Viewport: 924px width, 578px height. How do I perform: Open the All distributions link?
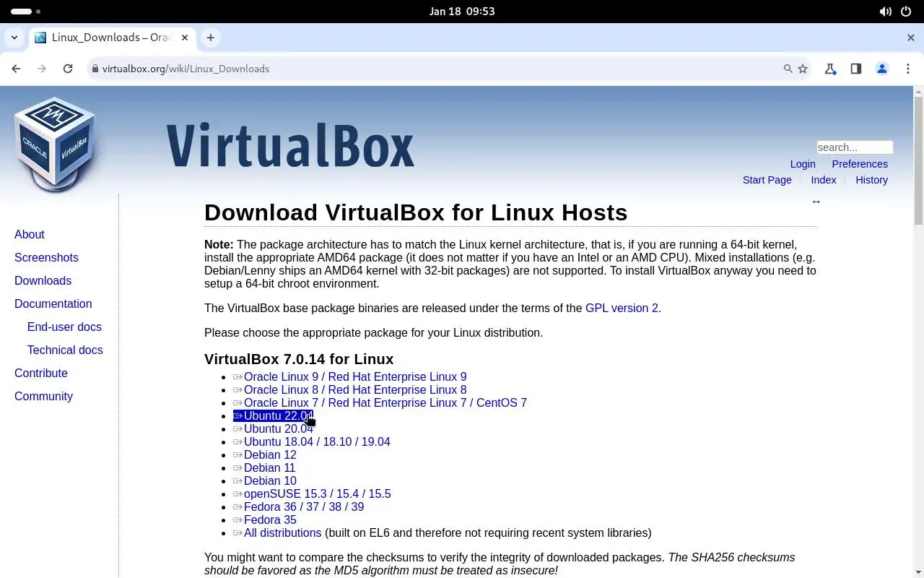tap(277, 532)
